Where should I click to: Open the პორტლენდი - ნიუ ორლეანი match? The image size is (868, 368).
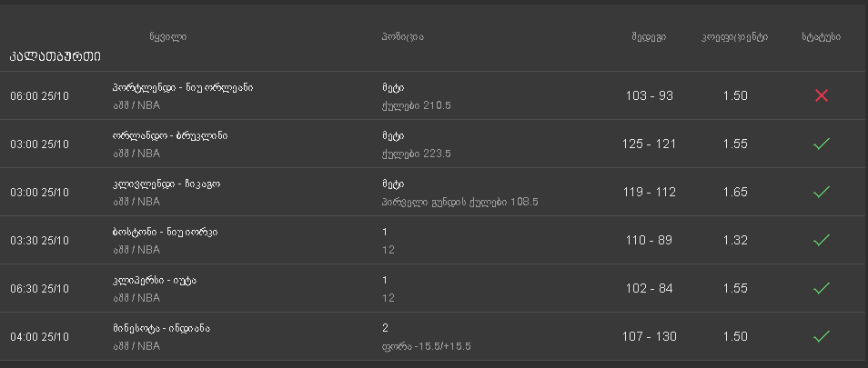(x=182, y=88)
